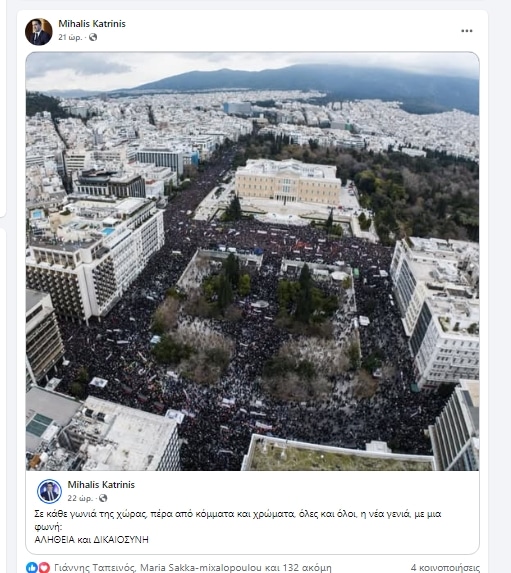Click the Γιάννης Ταπεινός reactor name
This screenshot has width=511, height=573.
pyautogui.click(x=94, y=568)
